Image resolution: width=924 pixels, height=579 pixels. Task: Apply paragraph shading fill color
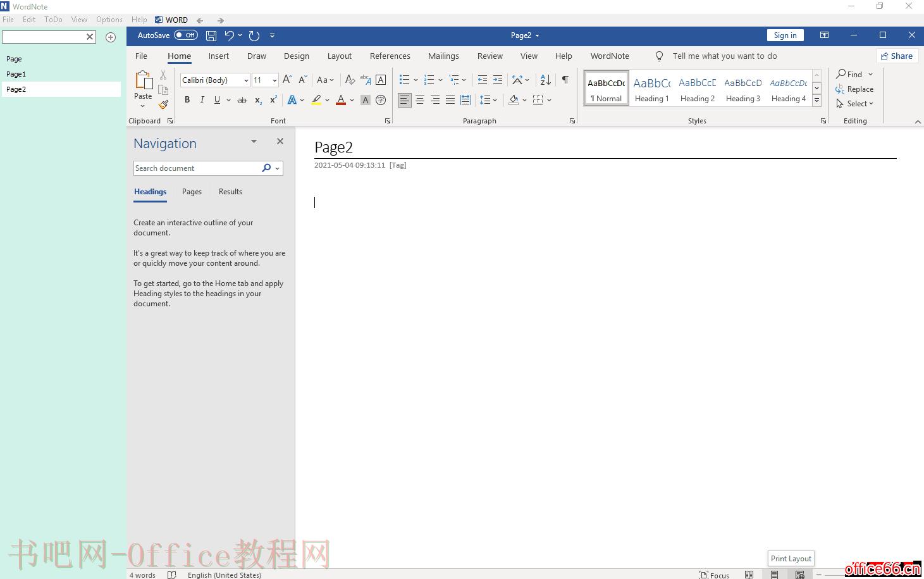514,100
